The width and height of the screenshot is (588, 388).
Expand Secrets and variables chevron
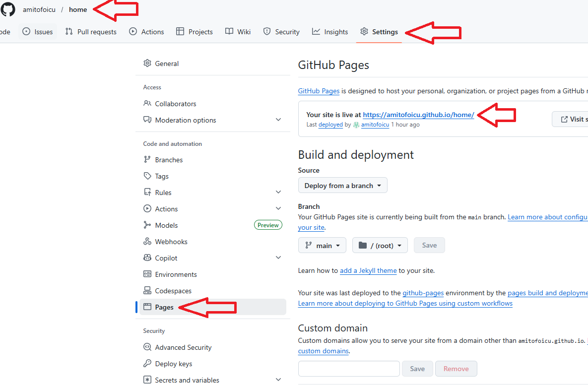[278, 380]
